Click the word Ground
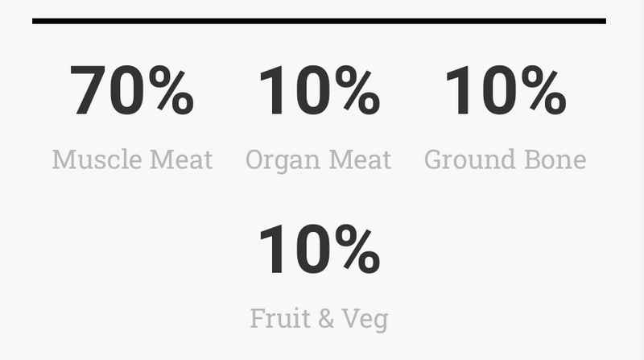 click(470, 159)
